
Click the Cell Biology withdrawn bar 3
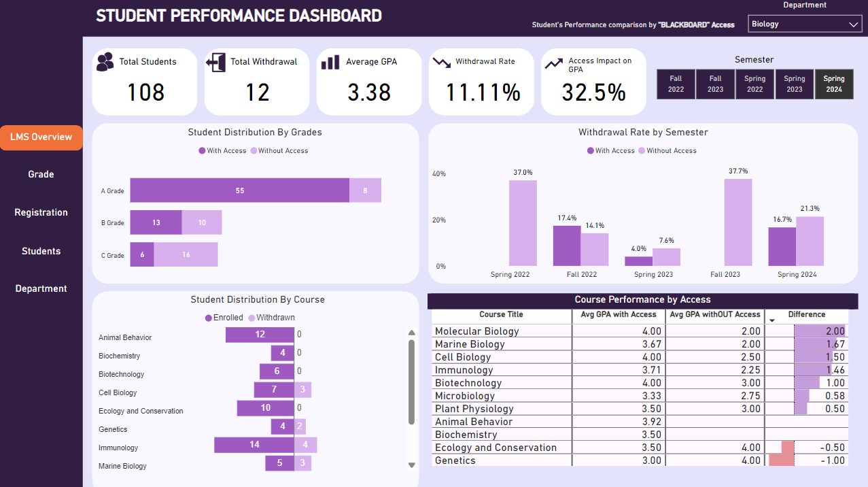303,390
